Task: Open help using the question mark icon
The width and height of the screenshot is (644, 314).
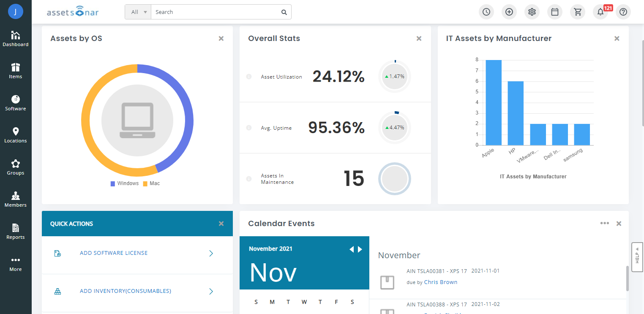Action: click(x=623, y=12)
